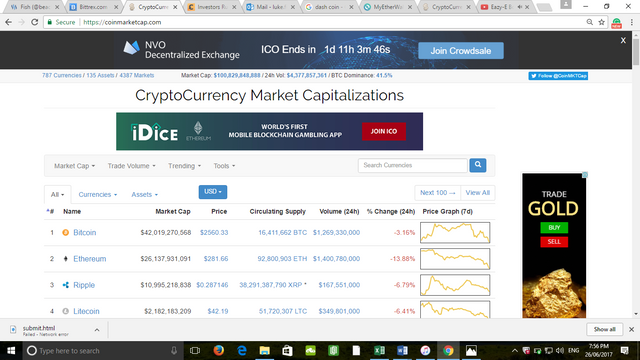Click the Ethereum coin icon
The width and height of the screenshot is (640, 360).
(65, 259)
